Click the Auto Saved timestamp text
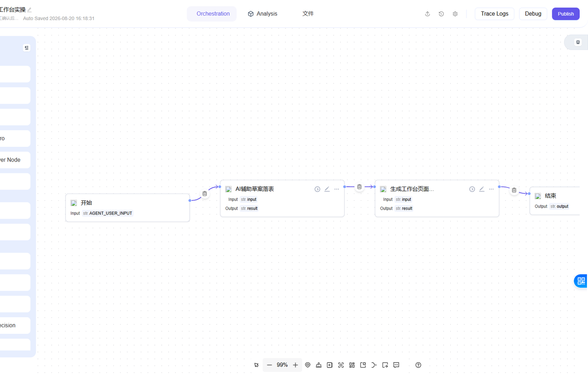 tap(58, 18)
